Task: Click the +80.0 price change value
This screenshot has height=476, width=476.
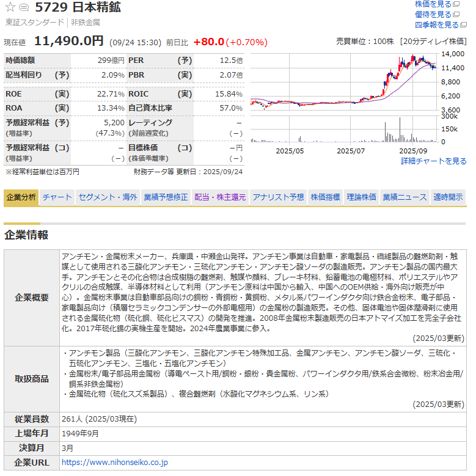Action: 209,42
